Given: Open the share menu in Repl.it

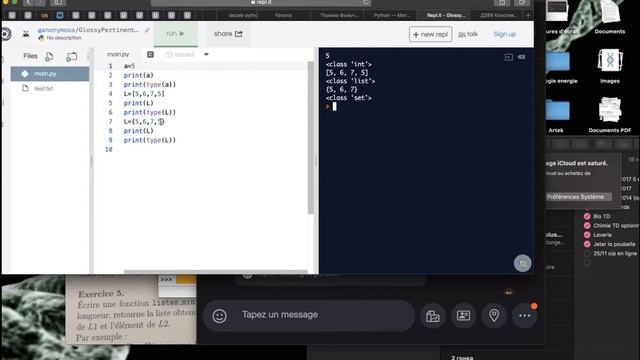Looking at the screenshot, I should (x=228, y=34).
